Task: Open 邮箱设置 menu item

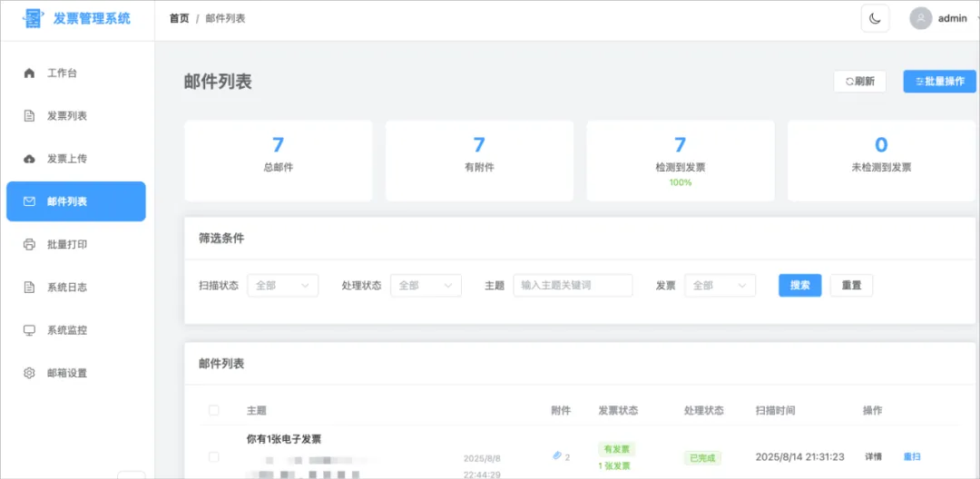Action: click(76, 374)
